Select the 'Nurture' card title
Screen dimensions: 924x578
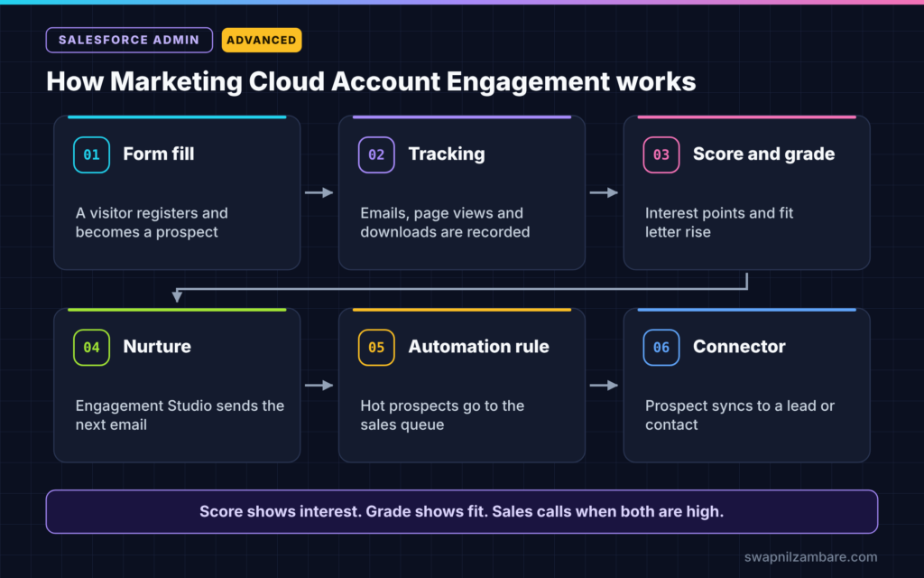[157, 346]
